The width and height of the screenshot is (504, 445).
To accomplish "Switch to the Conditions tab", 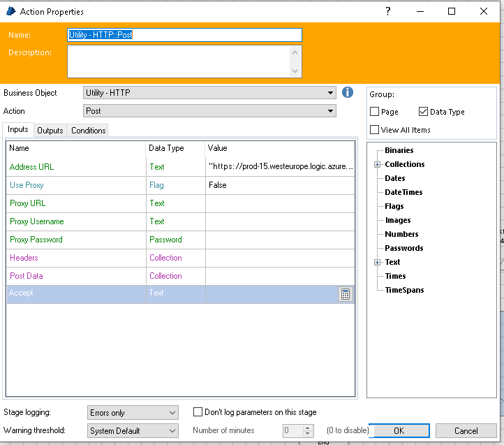I will (89, 131).
